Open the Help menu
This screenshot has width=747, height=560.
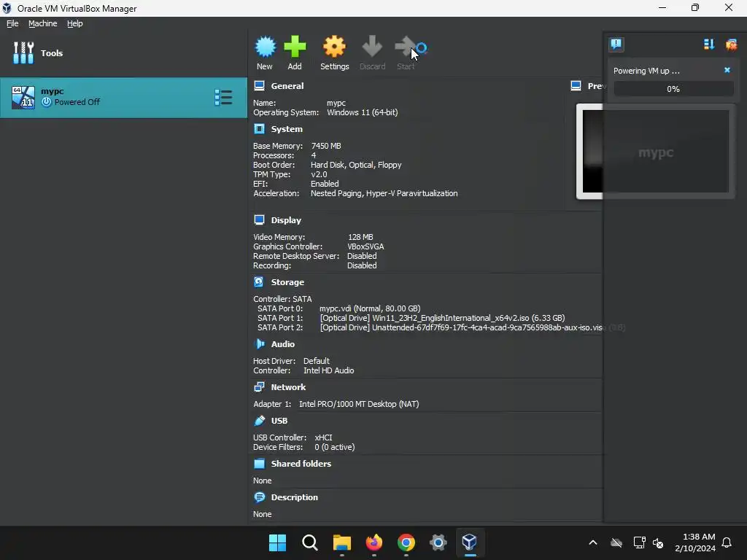point(75,23)
